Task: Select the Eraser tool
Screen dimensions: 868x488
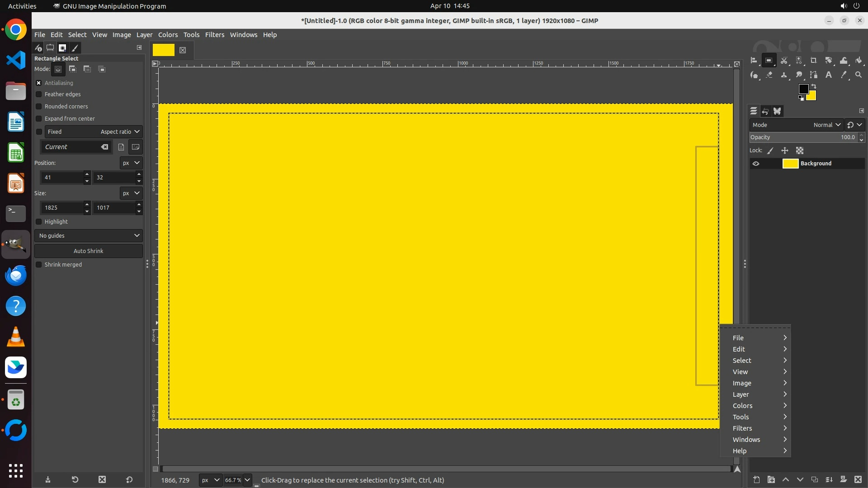Action: click(769, 75)
